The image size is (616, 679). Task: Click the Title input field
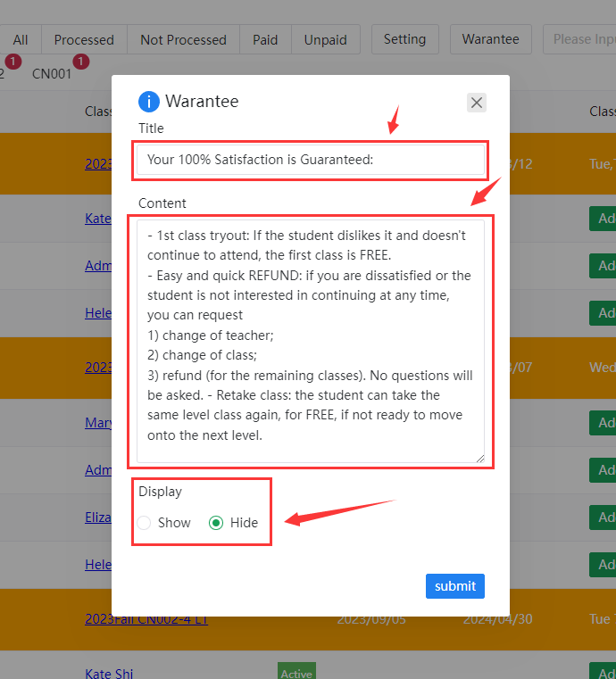point(310,160)
